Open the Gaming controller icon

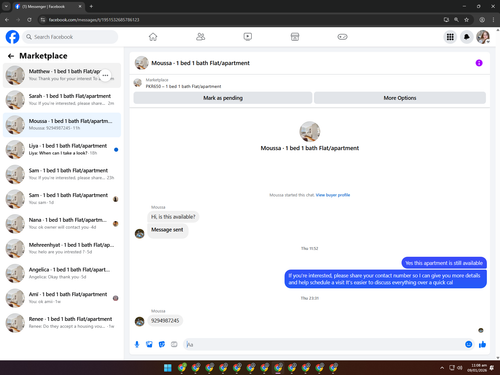(x=342, y=37)
